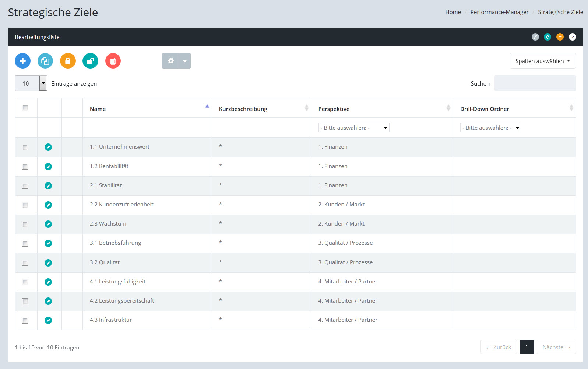Image resolution: width=588 pixels, height=369 pixels.
Task: Click the red trash delete icon
Action: [x=113, y=61]
